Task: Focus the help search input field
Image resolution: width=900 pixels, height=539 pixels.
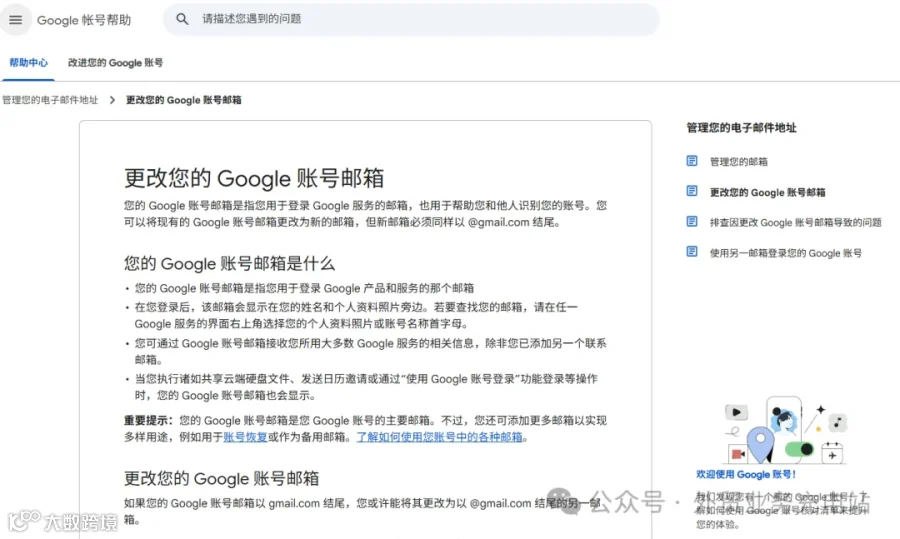Action: [411, 19]
